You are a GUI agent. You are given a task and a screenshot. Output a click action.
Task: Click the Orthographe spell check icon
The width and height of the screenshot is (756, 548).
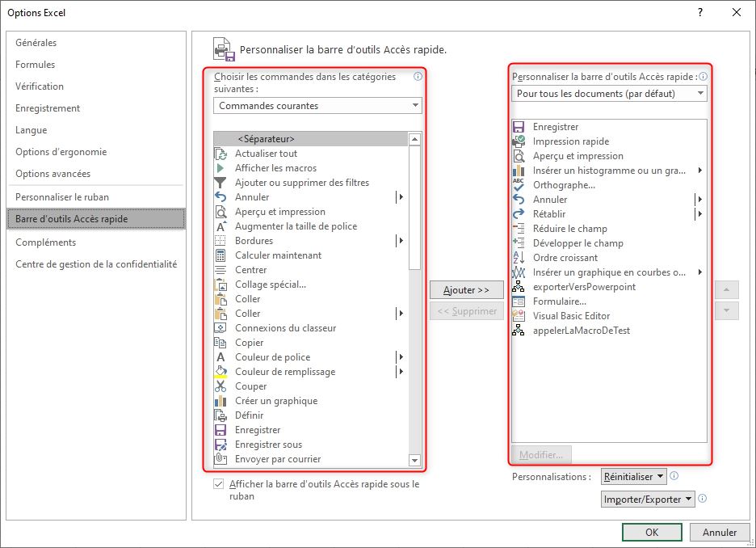pyautogui.click(x=519, y=185)
